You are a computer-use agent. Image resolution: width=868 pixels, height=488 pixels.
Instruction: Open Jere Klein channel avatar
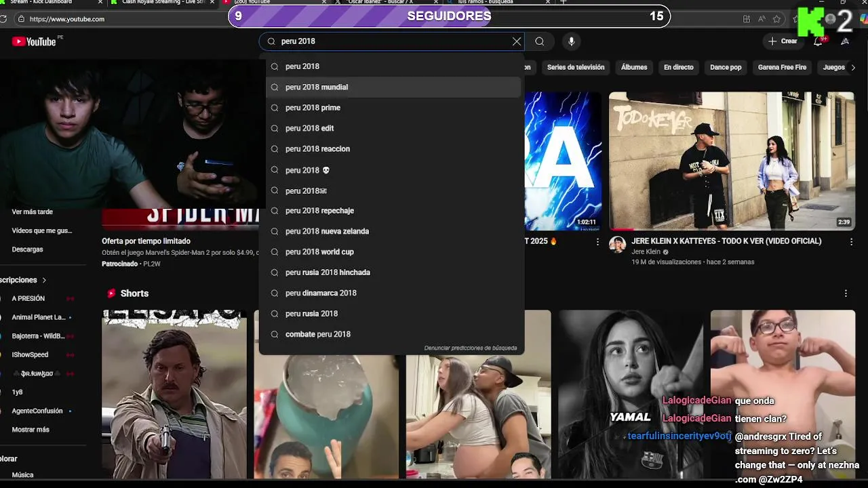click(x=617, y=245)
